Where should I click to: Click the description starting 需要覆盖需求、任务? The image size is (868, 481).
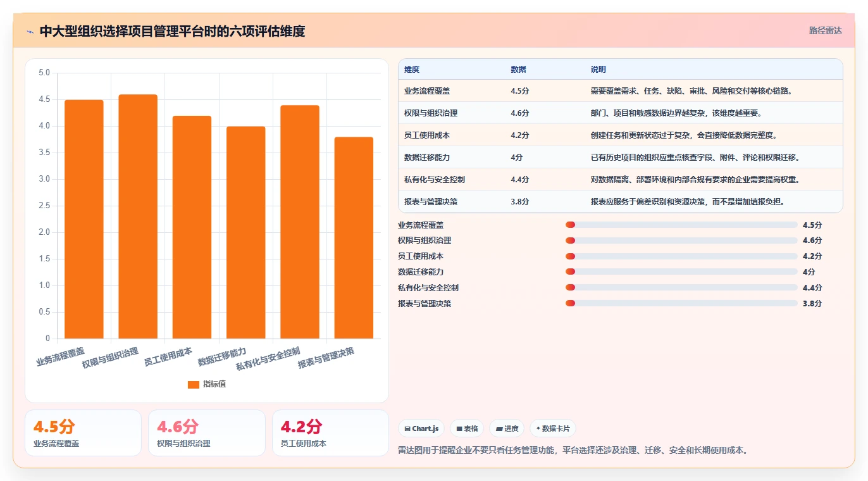pyautogui.click(x=692, y=91)
